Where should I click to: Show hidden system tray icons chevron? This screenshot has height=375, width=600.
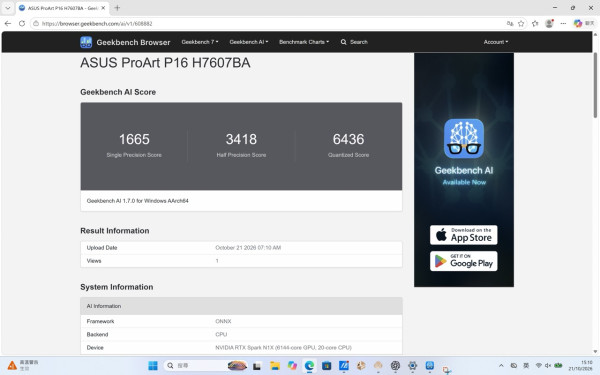point(501,366)
